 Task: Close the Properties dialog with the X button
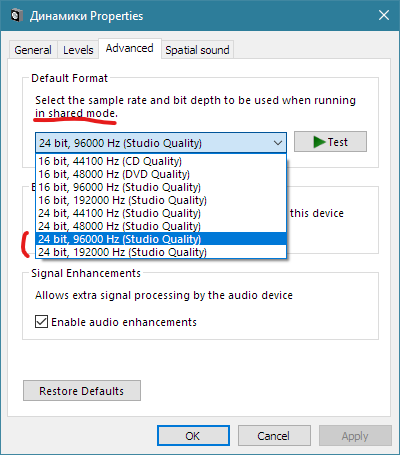coord(384,15)
